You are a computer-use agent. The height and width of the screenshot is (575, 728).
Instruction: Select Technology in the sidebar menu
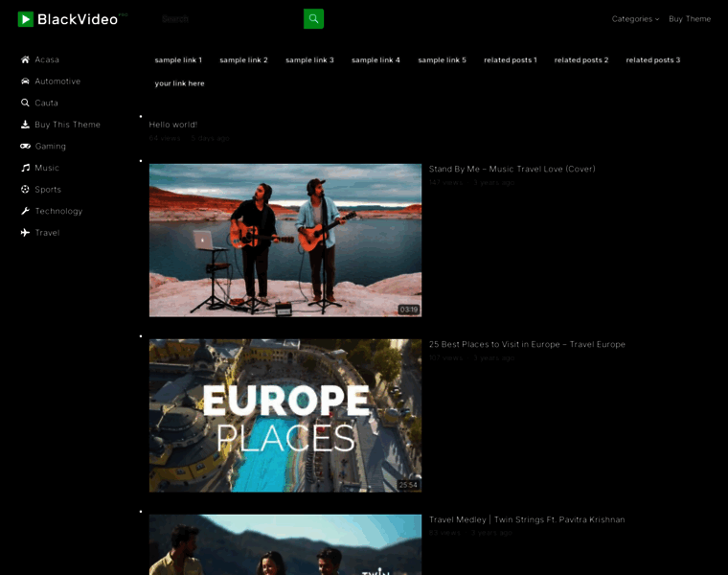(x=59, y=212)
